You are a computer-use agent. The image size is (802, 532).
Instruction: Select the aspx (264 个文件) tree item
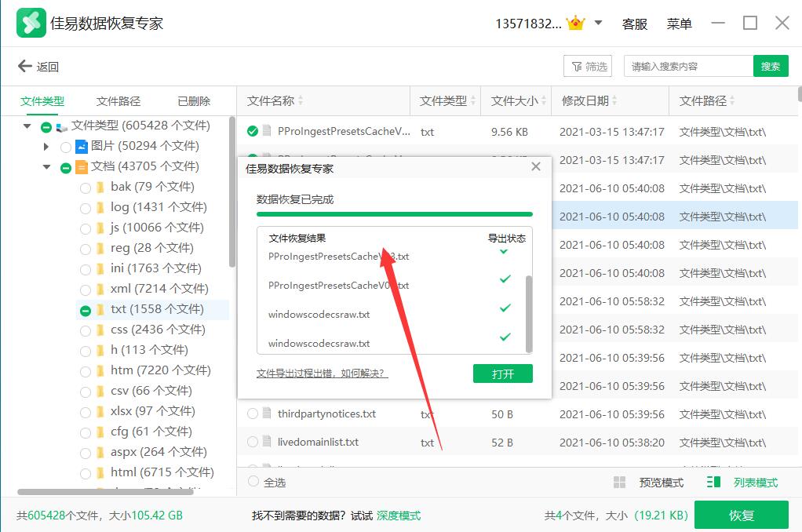coord(159,452)
